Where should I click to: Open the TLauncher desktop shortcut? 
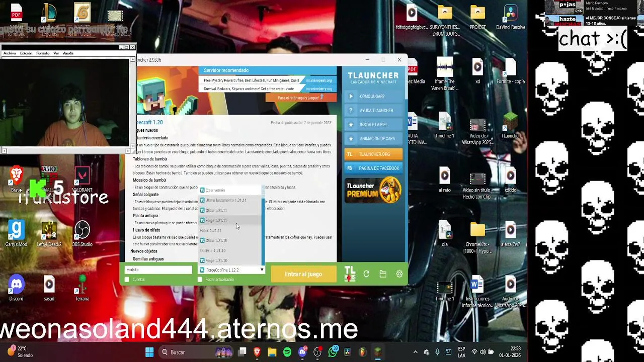(511, 126)
